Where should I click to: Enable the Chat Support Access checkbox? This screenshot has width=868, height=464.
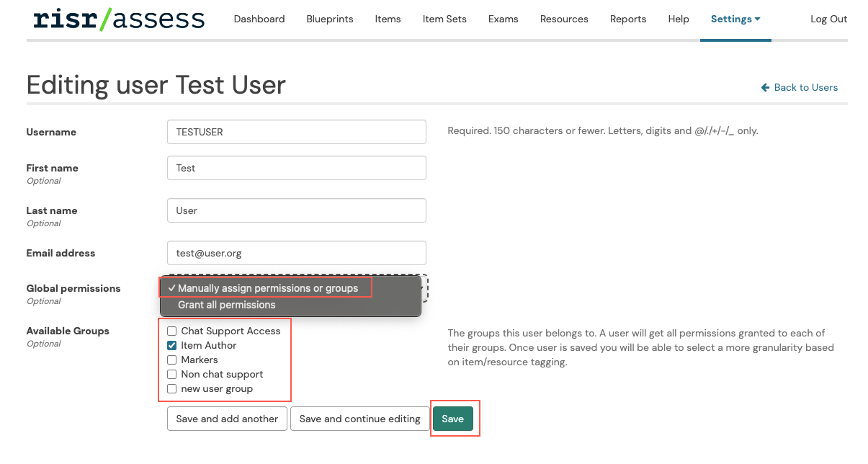[172, 331]
